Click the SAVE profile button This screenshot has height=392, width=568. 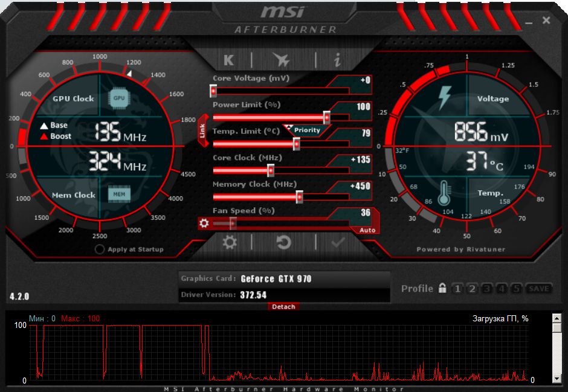538,289
